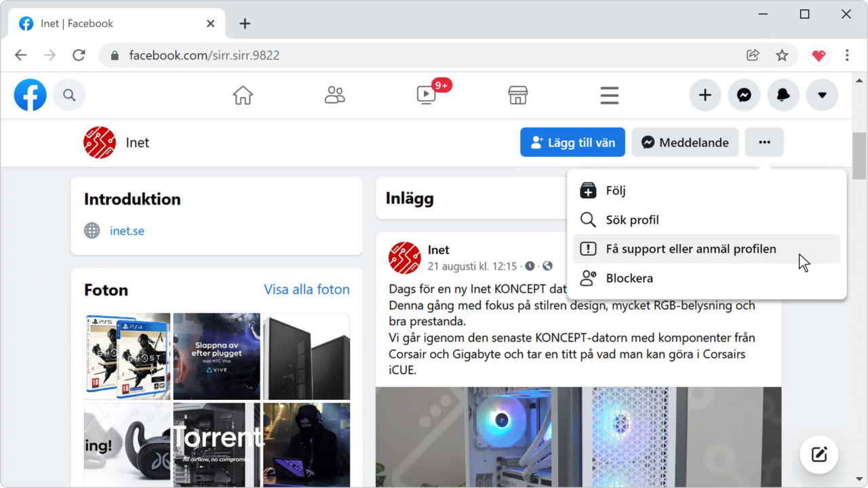Choose Få support eller anmäl profilen
Screen dimensions: 868x488
click(707, 249)
